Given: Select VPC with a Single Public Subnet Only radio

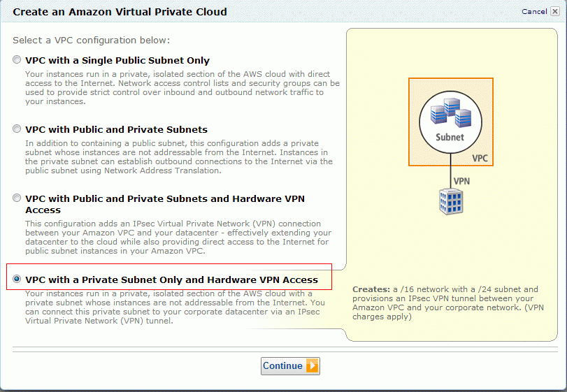Looking at the screenshot, I should coord(17,59).
